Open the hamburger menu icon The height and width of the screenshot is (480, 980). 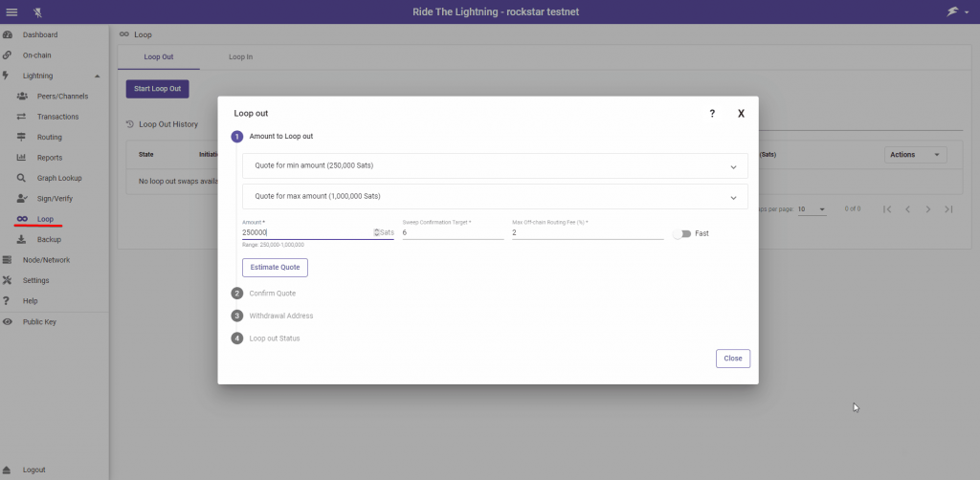pos(11,11)
